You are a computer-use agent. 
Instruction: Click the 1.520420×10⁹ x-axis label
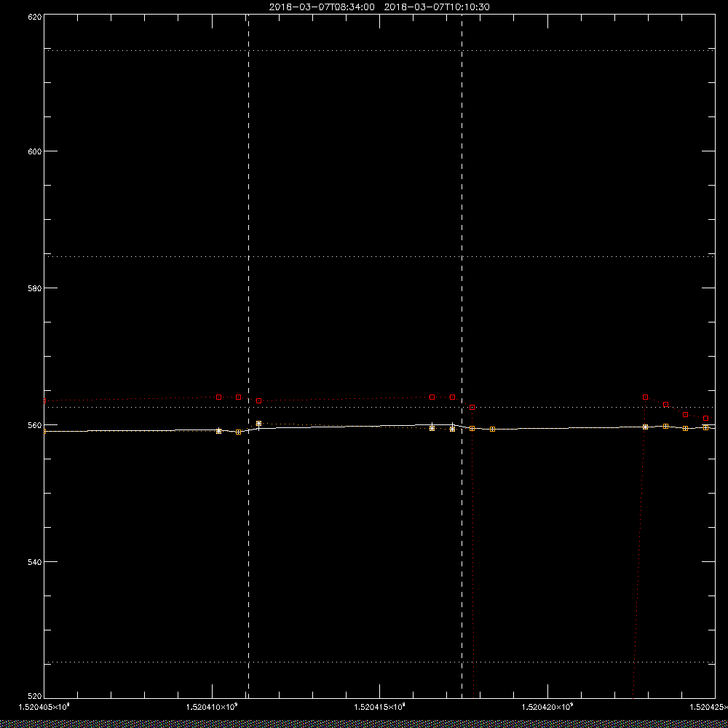548,707
